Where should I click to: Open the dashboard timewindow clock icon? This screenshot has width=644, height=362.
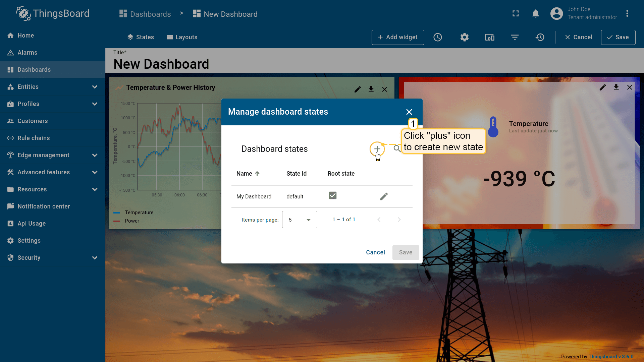[437, 37]
